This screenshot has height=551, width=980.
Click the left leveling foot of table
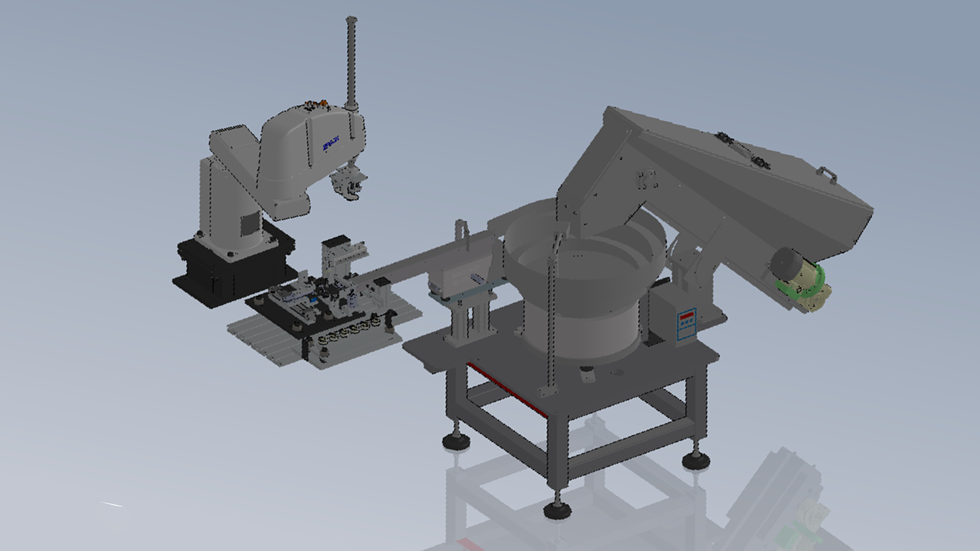coord(454,440)
